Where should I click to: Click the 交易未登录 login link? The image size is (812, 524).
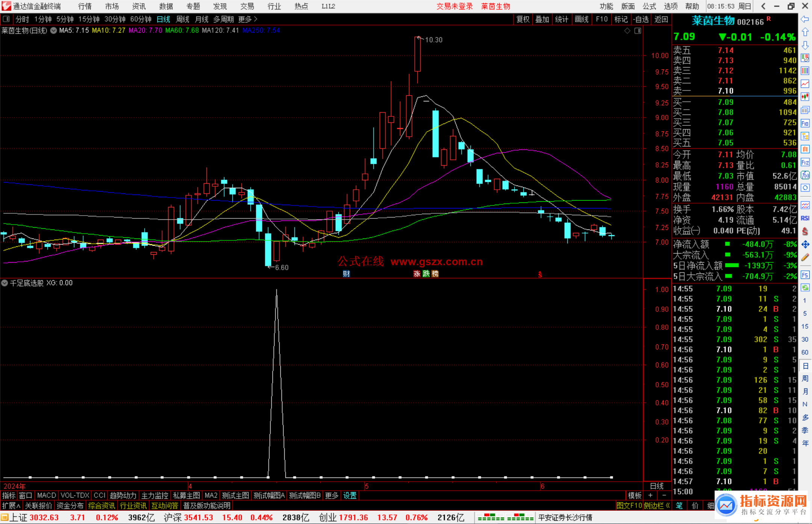point(454,6)
